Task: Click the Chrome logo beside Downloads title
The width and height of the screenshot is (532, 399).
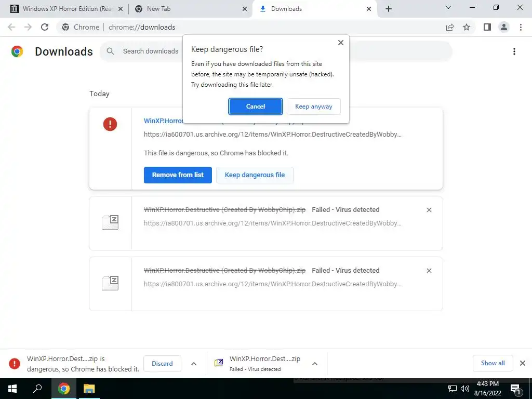Action: pyautogui.click(x=17, y=51)
